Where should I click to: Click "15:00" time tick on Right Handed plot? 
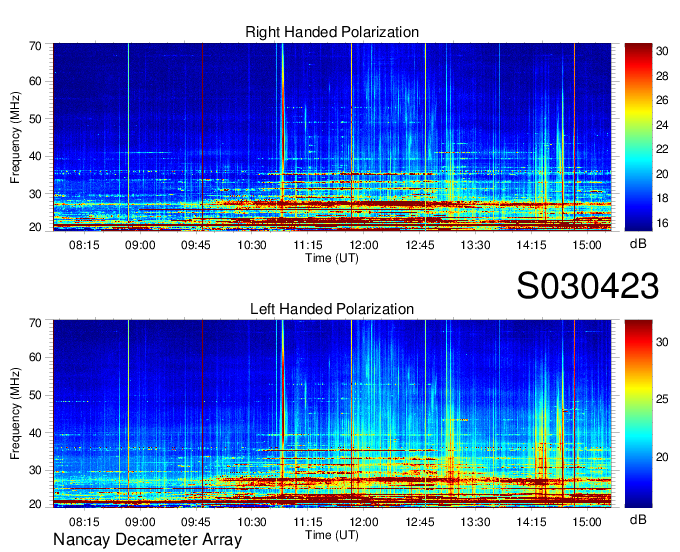587,245
